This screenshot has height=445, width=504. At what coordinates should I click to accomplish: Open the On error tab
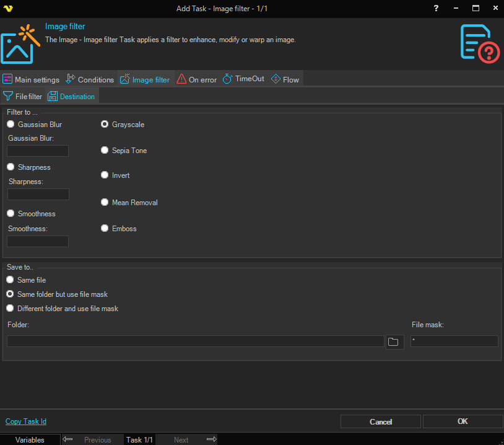(197, 79)
